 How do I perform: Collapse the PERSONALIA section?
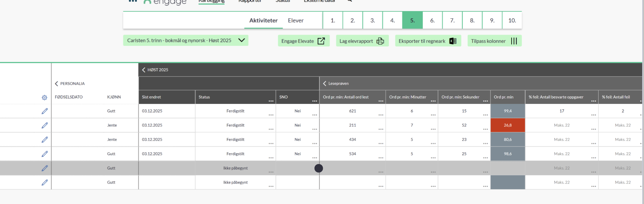56,84
